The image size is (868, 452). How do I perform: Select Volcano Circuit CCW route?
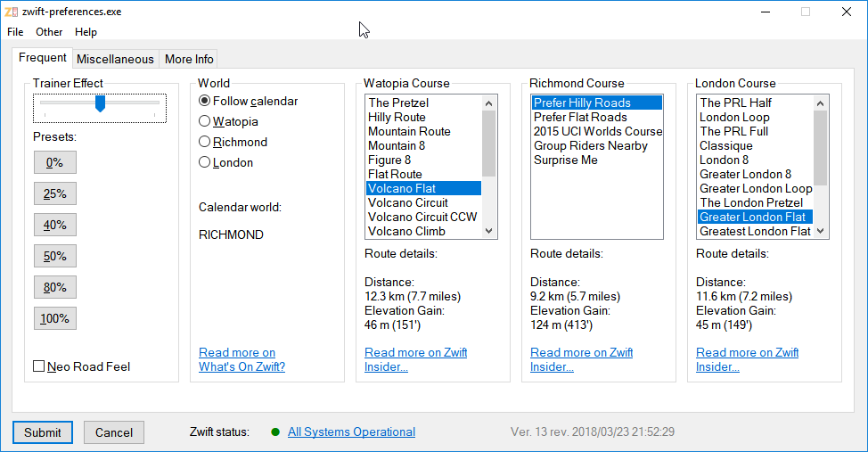pos(423,218)
